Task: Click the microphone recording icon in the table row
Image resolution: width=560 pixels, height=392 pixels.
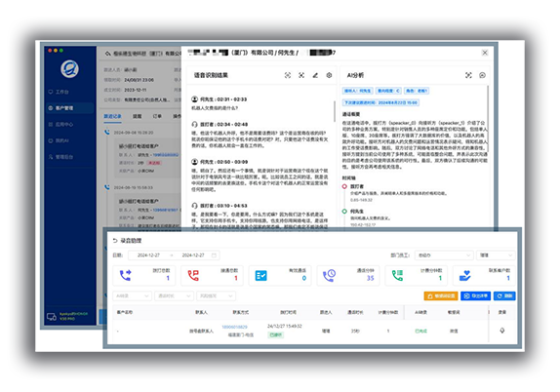Action: (501, 331)
